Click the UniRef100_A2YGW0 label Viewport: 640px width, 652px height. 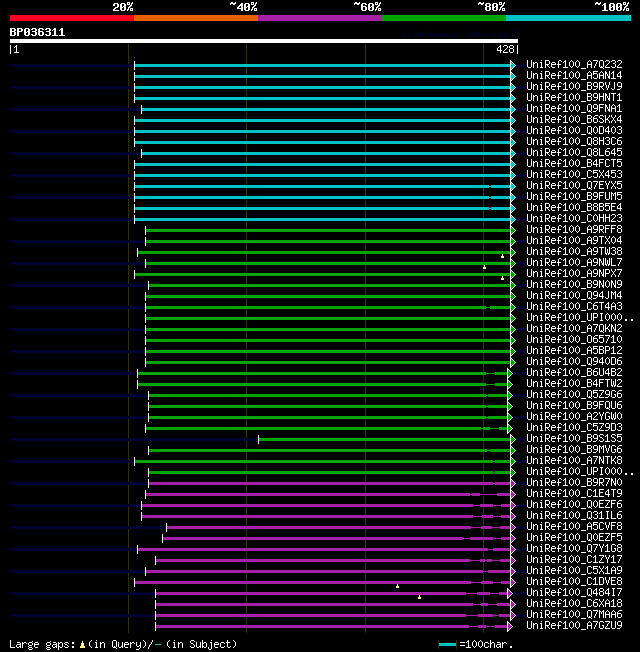(574, 417)
